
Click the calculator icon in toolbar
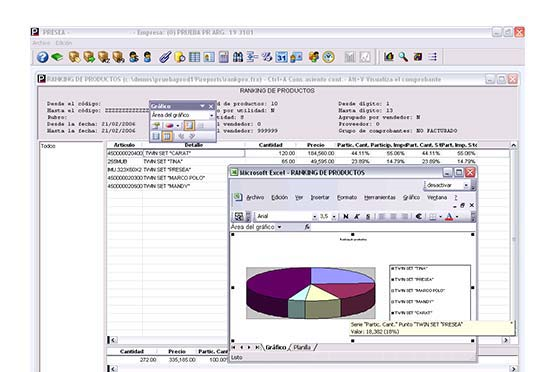223,57
